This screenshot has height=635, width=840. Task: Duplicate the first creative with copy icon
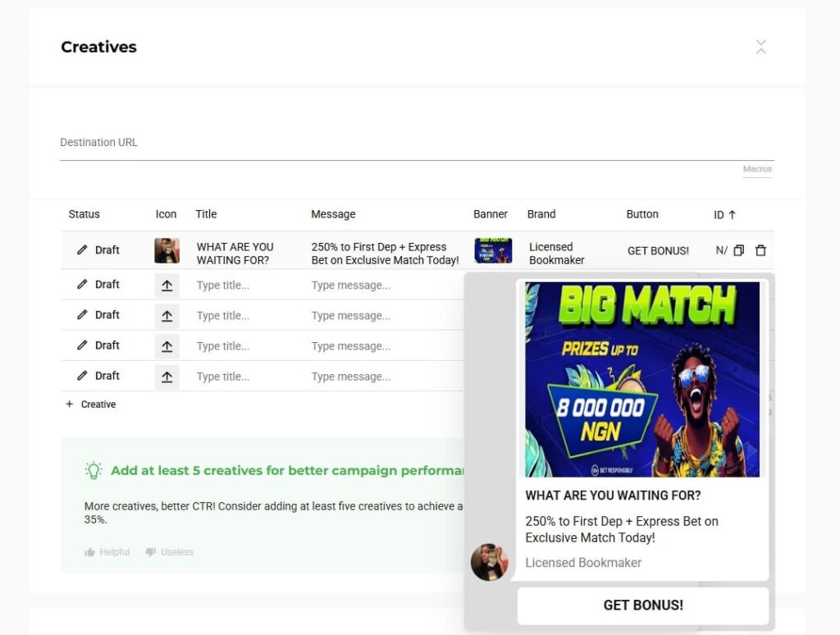tap(739, 250)
